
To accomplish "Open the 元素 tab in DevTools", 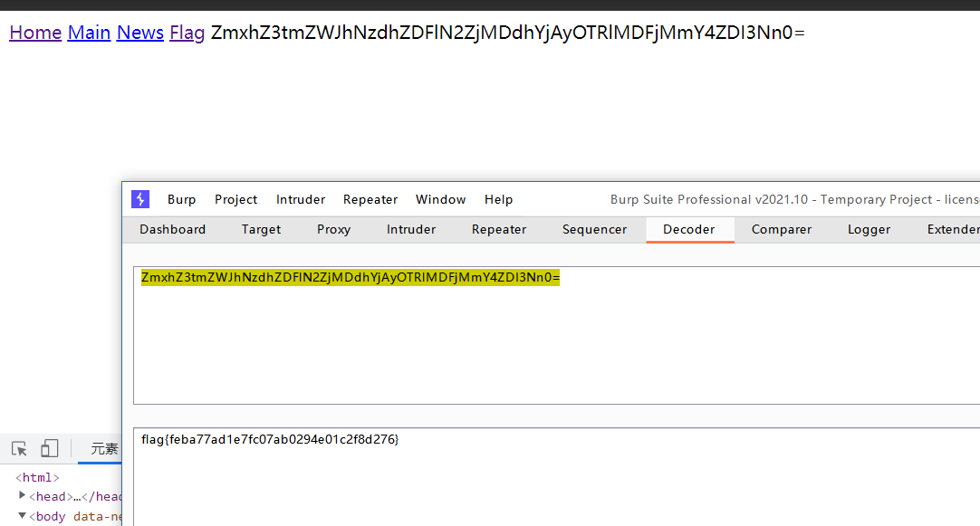I will click(104, 448).
